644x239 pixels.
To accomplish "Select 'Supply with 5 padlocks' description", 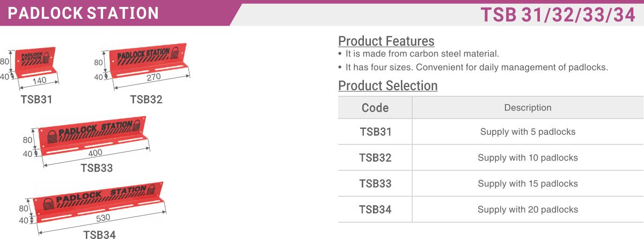I will [528, 132].
